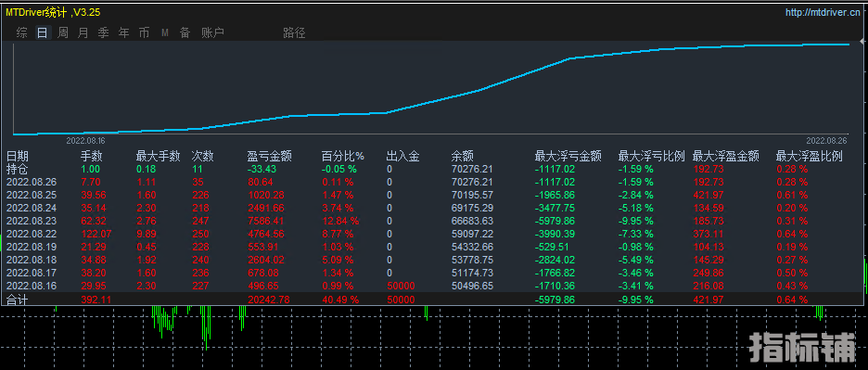
Task: Click the 122.07 lots value
Action: coord(96,234)
